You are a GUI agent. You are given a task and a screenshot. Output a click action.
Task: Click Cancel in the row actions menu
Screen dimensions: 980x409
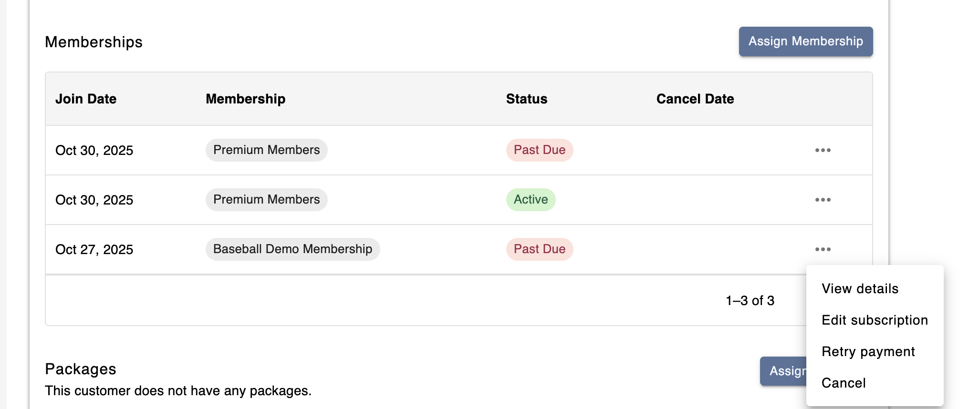click(x=843, y=383)
